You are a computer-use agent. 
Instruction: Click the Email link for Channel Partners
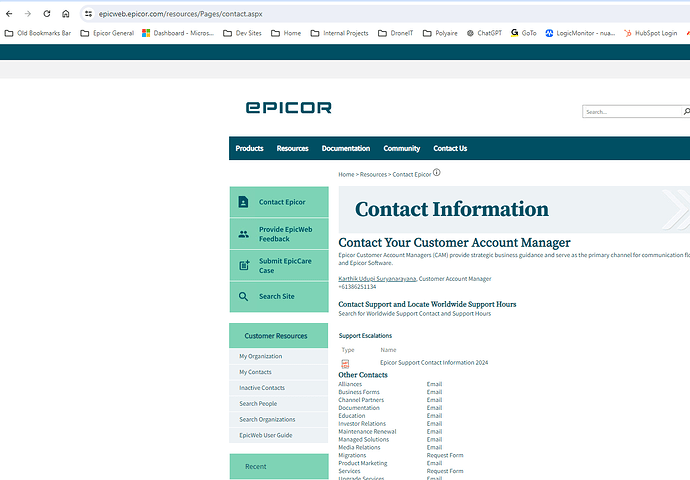point(434,400)
